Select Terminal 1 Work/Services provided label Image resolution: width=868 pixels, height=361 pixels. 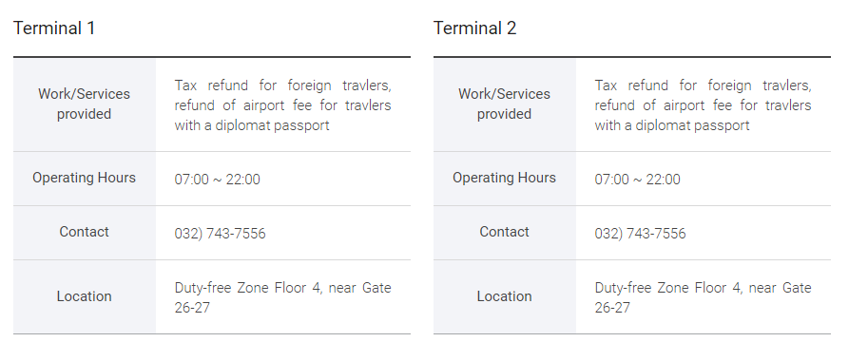85,104
